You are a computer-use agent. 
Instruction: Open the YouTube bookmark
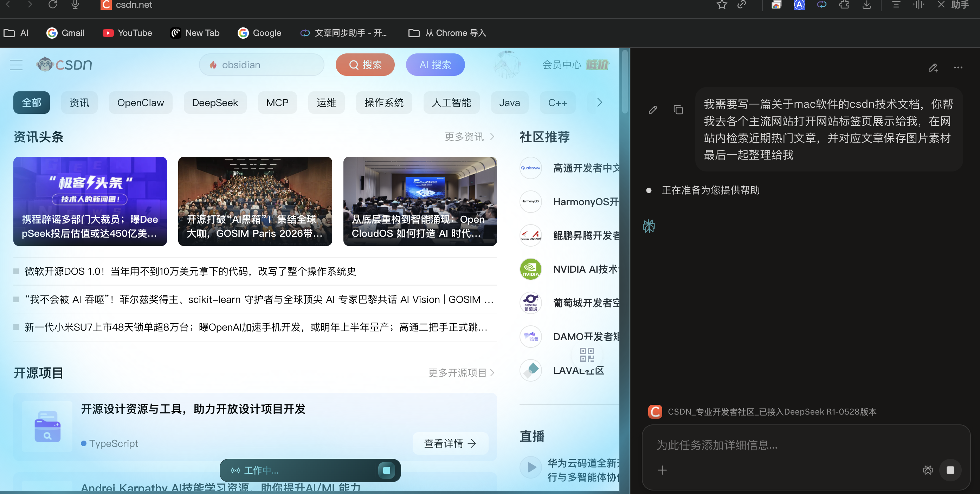[x=127, y=33]
